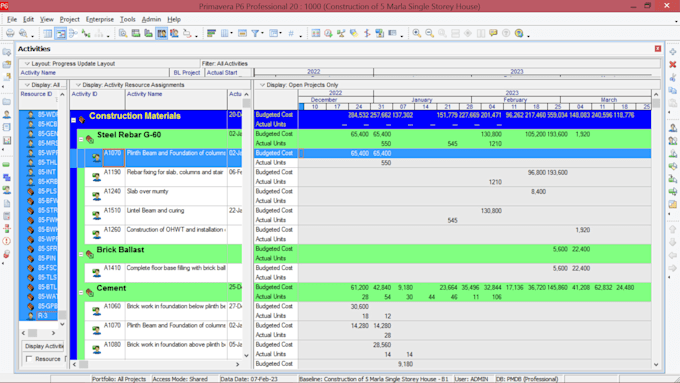Click the 130,800 budgeted cost for A1510

pyautogui.click(x=491, y=211)
